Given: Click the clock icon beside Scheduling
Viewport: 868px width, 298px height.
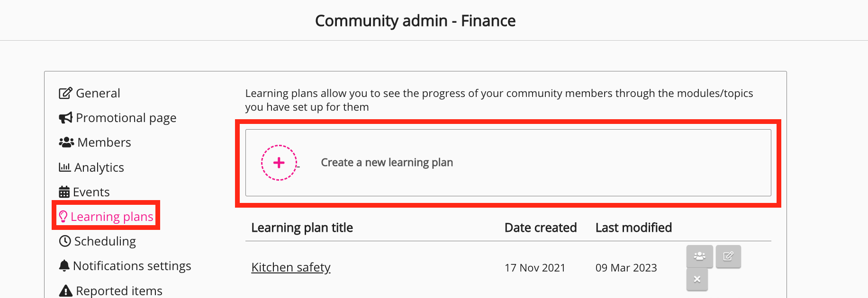Looking at the screenshot, I should click(x=64, y=241).
